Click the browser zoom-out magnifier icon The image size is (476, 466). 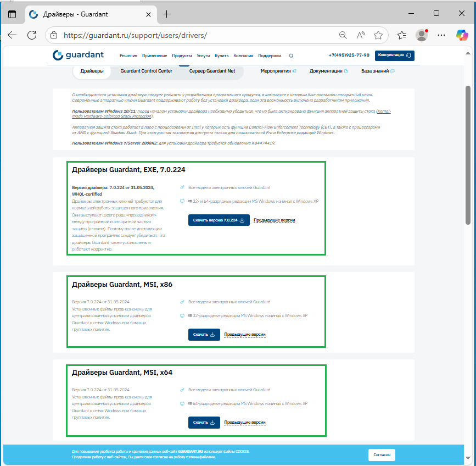pyautogui.click(x=343, y=35)
